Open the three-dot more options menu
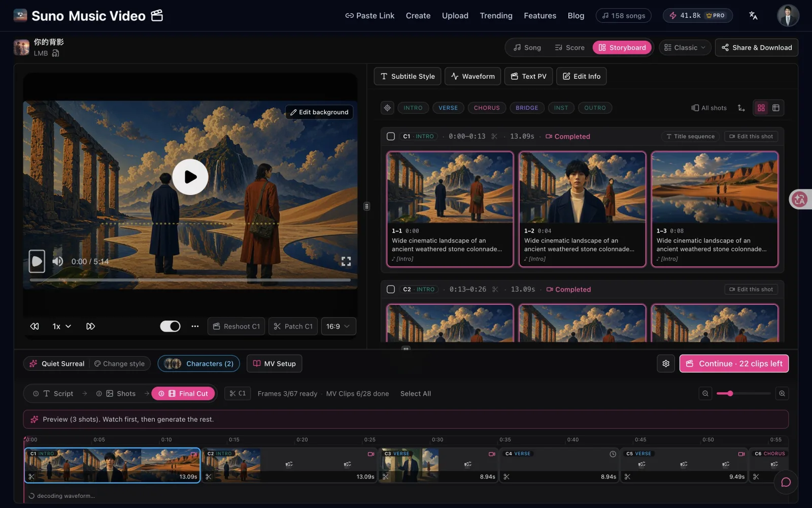Viewport: 812px width, 508px height. tap(195, 326)
